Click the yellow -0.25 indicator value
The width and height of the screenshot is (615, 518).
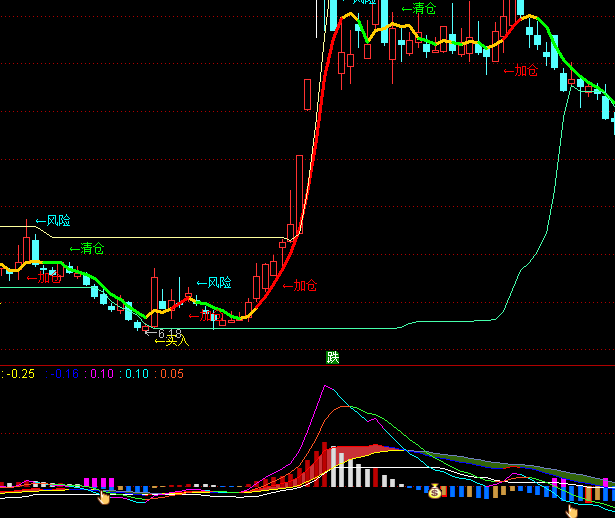coord(20,374)
